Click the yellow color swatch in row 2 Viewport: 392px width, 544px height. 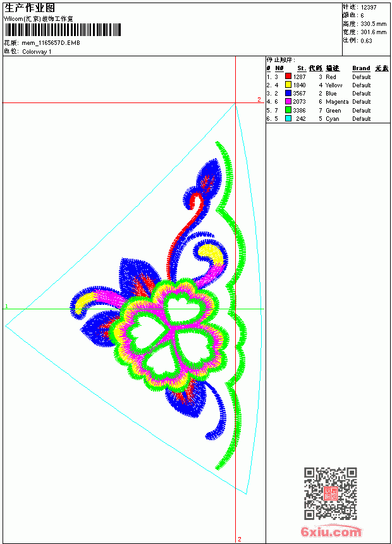pyautogui.click(x=288, y=85)
